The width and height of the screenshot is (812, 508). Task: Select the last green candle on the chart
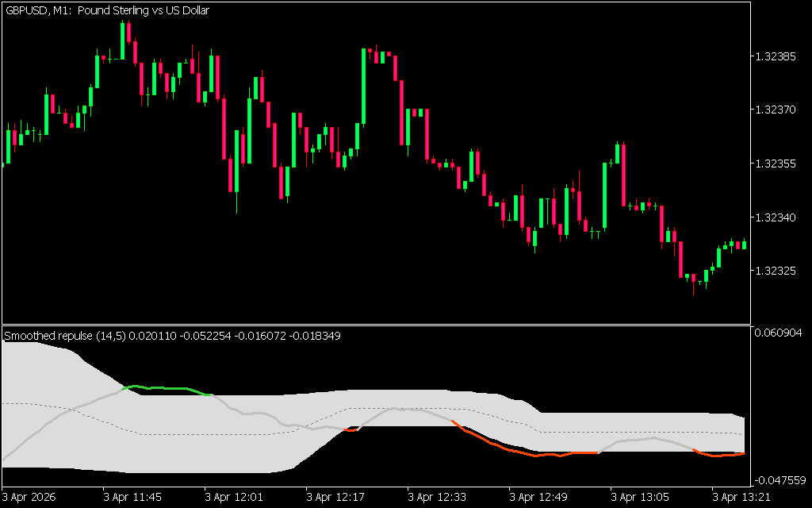744,244
